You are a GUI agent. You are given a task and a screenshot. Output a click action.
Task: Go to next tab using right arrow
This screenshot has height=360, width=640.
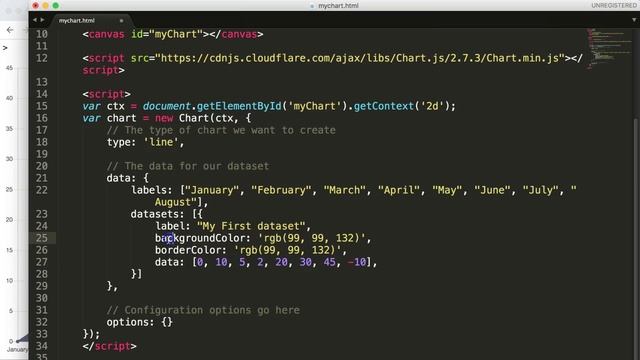pos(42,20)
